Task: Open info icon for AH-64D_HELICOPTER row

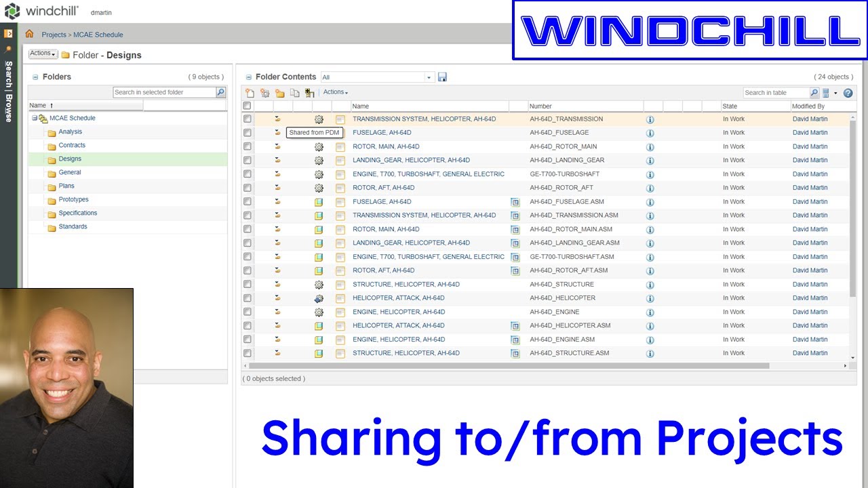Action: click(x=650, y=298)
